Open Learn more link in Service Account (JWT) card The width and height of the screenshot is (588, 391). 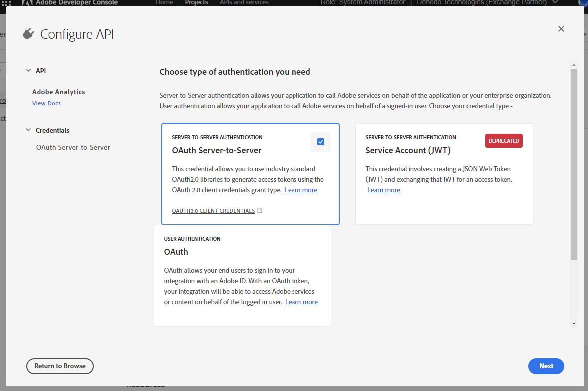[384, 190]
